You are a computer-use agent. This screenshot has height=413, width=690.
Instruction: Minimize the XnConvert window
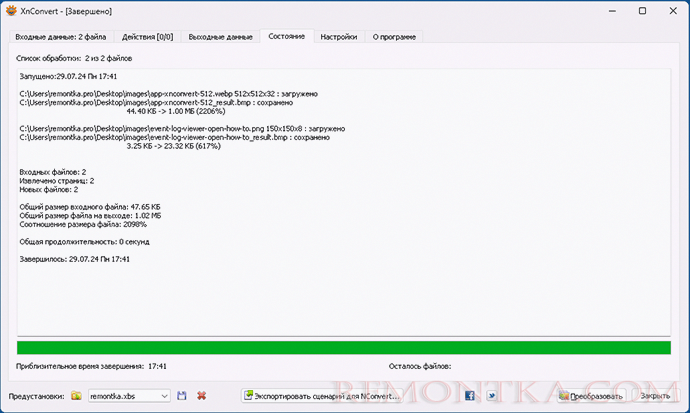pyautogui.click(x=612, y=11)
